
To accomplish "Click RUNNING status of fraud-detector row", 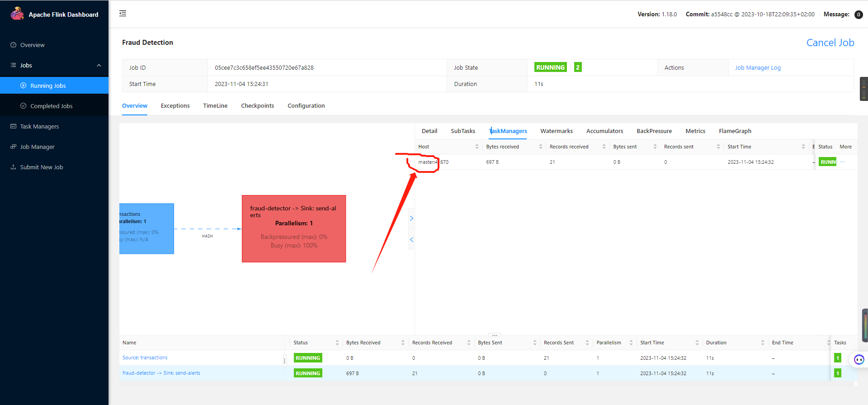I will 308,373.
